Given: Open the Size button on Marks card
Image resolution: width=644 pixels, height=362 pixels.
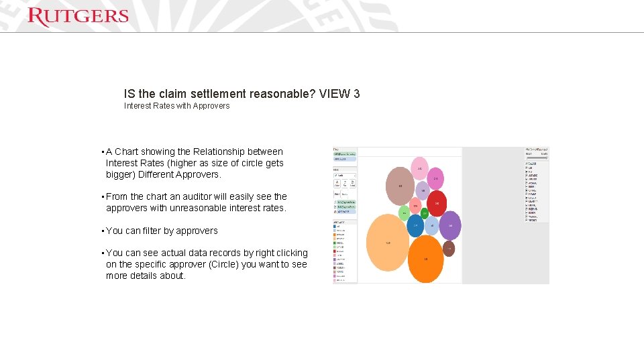Looking at the screenshot, I should (x=345, y=184).
